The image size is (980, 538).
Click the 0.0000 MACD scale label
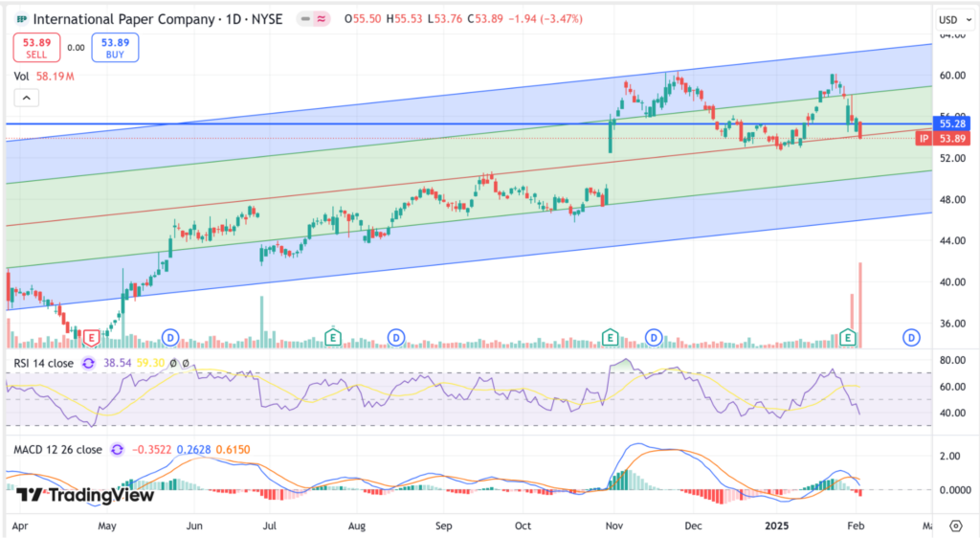[x=955, y=490]
